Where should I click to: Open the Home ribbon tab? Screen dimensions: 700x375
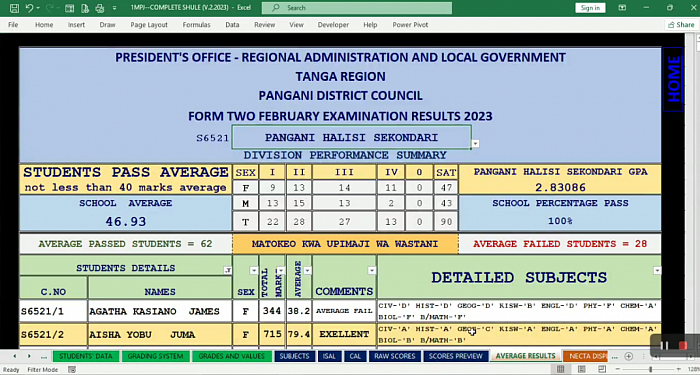(44, 25)
